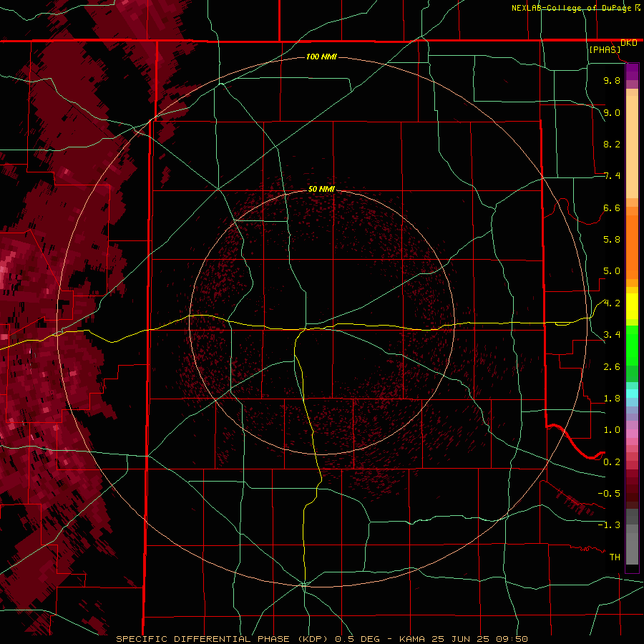The height and width of the screenshot is (644, 644).
Task: Click the 50 NMI range ring label
Action: [321, 189]
